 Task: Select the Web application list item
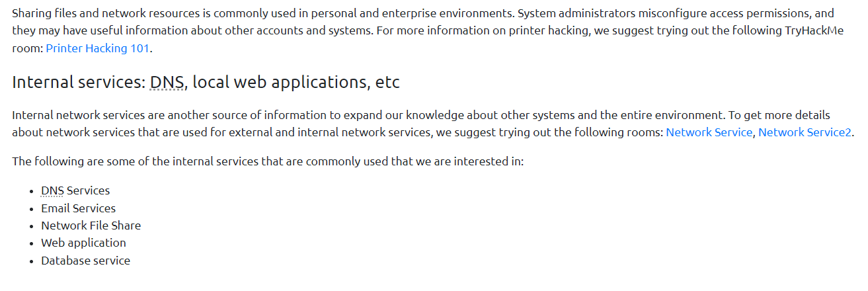[83, 243]
